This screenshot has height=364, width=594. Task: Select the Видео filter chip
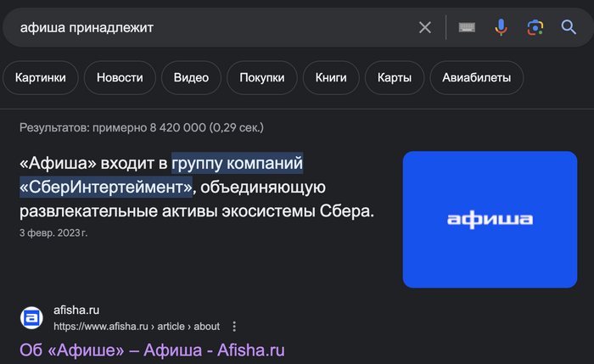191,78
